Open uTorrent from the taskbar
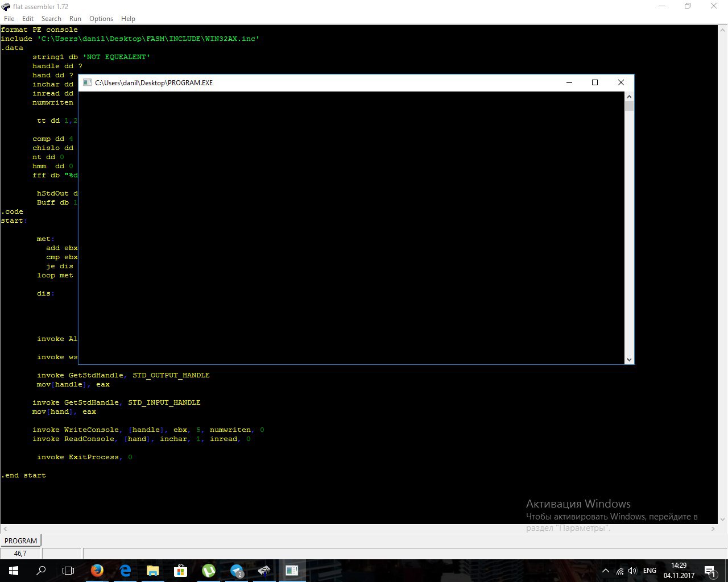 [x=209, y=571]
